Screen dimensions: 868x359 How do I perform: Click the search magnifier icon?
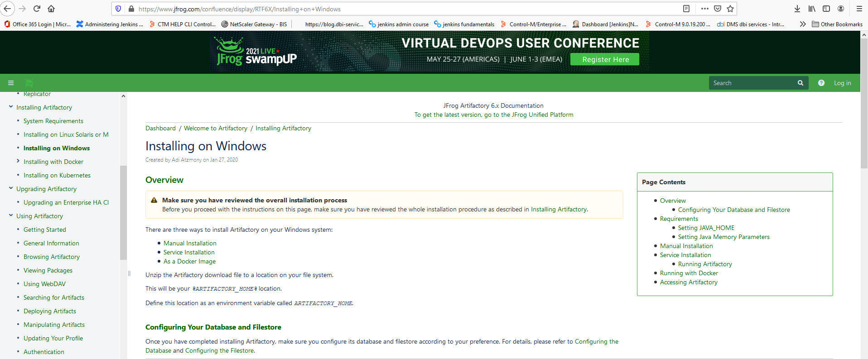click(800, 83)
